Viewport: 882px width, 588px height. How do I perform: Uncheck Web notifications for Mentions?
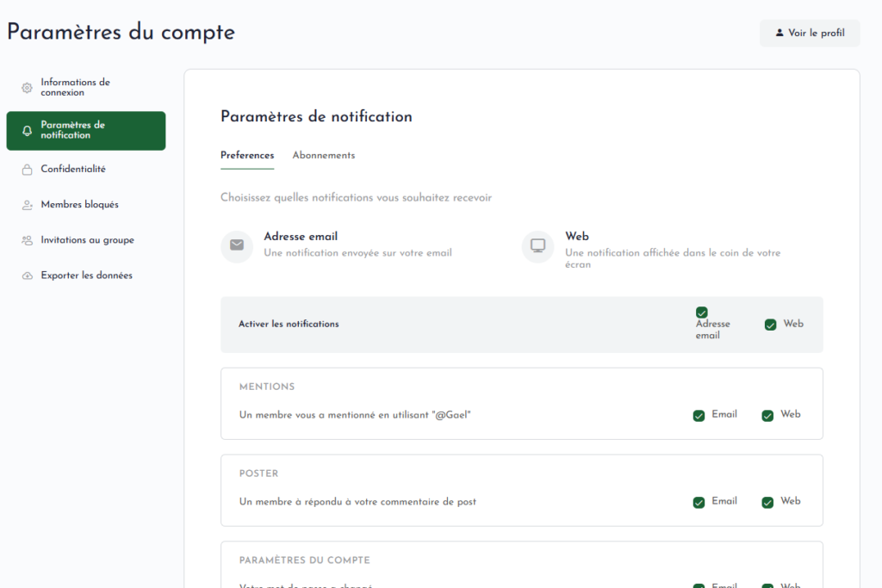(767, 416)
